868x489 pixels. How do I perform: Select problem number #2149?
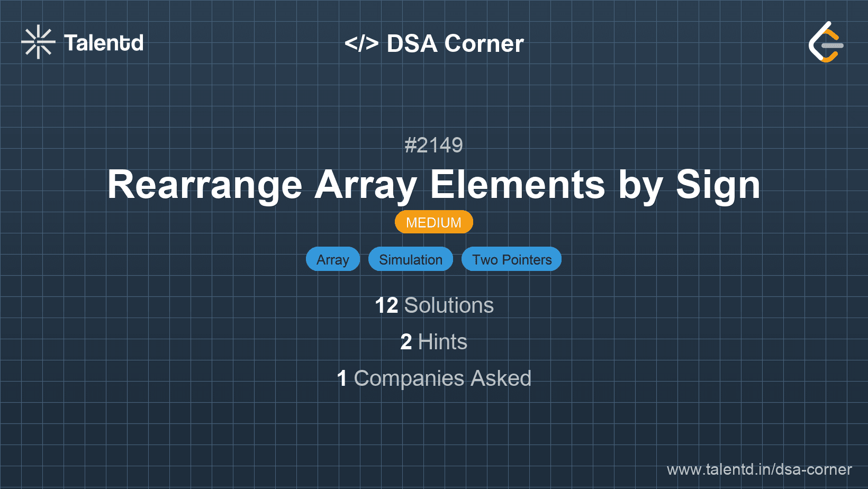(433, 145)
